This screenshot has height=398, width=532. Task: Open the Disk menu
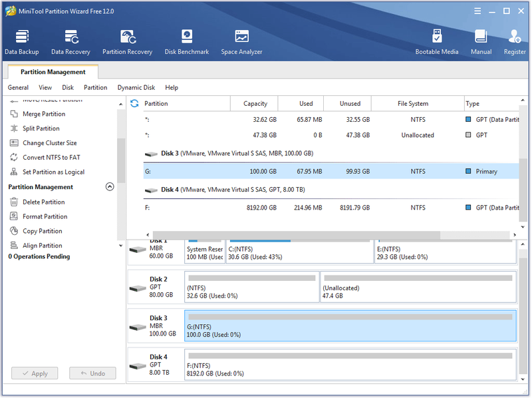(x=68, y=88)
